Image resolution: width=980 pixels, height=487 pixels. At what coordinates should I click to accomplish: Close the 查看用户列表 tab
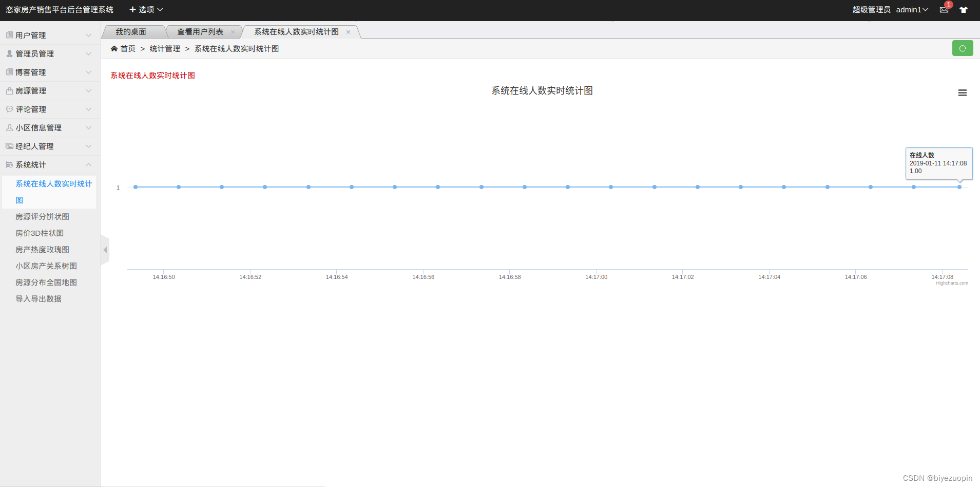[x=233, y=32]
